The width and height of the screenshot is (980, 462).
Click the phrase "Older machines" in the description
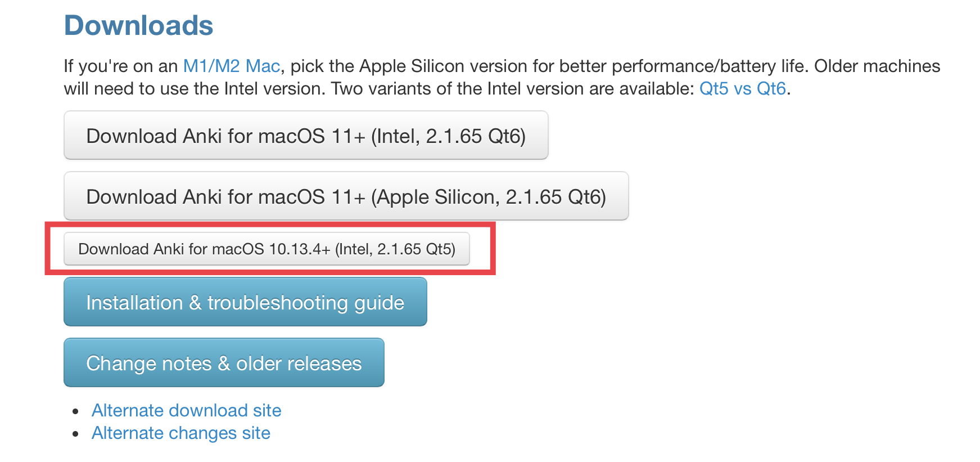pos(877,66)
